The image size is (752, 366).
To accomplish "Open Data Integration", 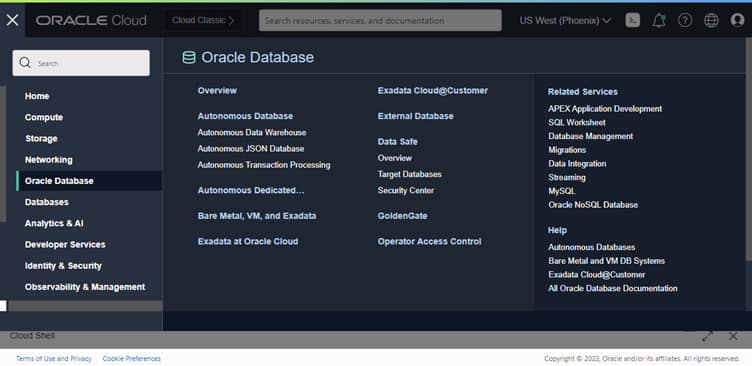I will click(577, 164).
